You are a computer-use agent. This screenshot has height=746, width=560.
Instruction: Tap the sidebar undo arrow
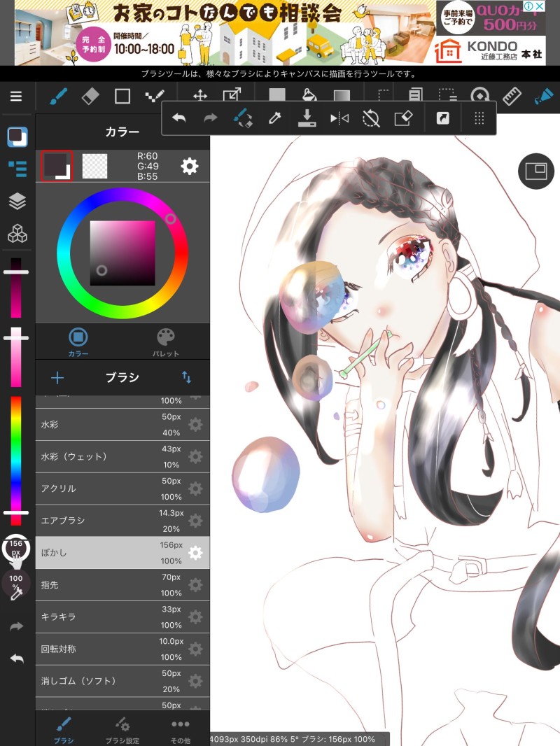coord(17,659)
